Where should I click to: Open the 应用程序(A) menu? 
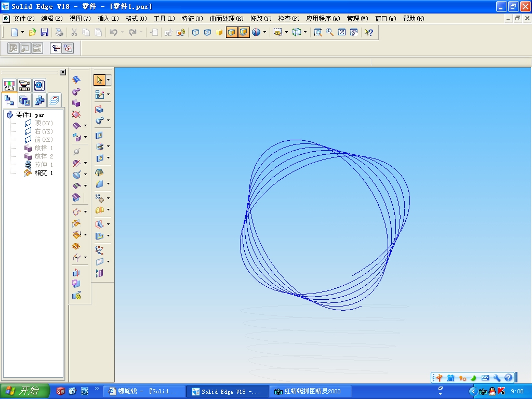coord(323,19)
